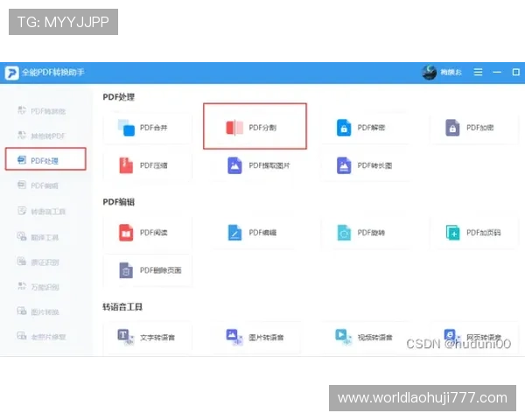
Task: Open the PDF编辑 tile in main panel
Action: pos(255,233)
